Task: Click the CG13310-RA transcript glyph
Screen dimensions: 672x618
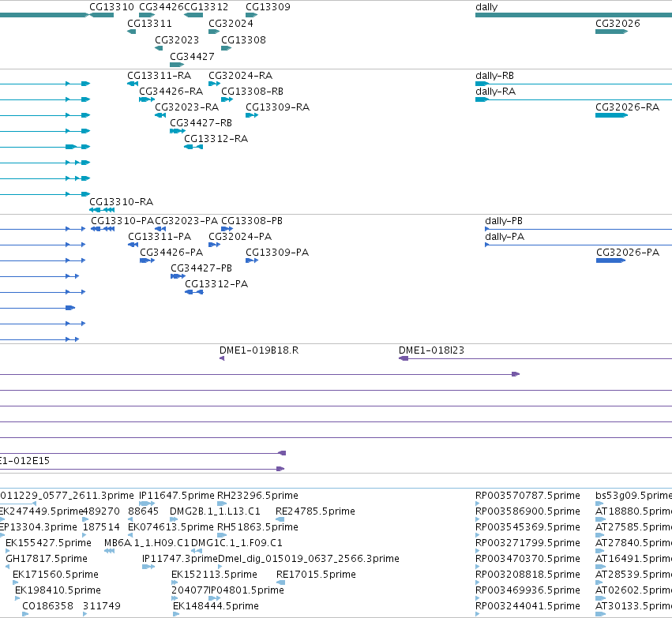Action: click(102, 210)
